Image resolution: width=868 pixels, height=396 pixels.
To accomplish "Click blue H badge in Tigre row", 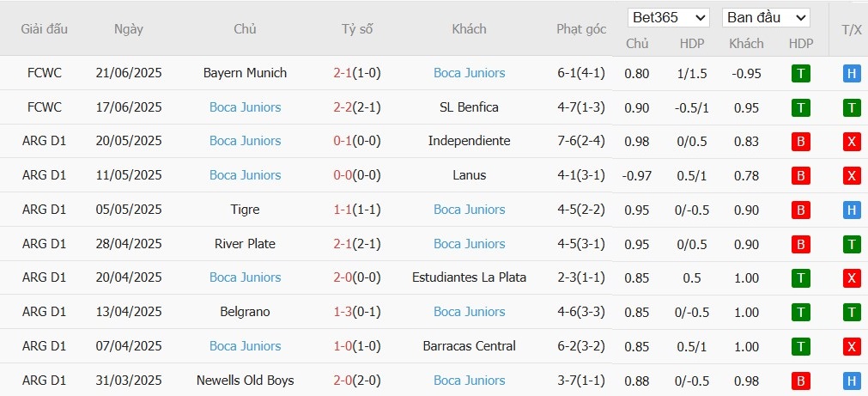I will [852, 210].
